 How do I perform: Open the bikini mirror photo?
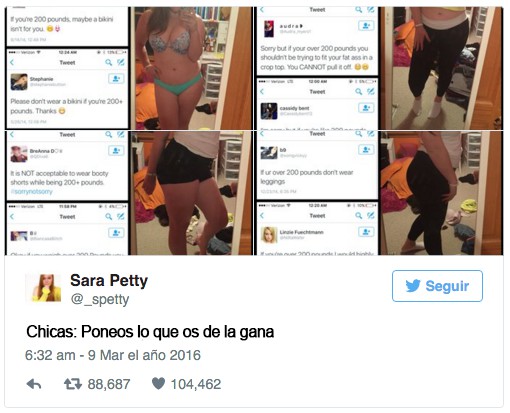pyautogui.click(x=191, y=68)
